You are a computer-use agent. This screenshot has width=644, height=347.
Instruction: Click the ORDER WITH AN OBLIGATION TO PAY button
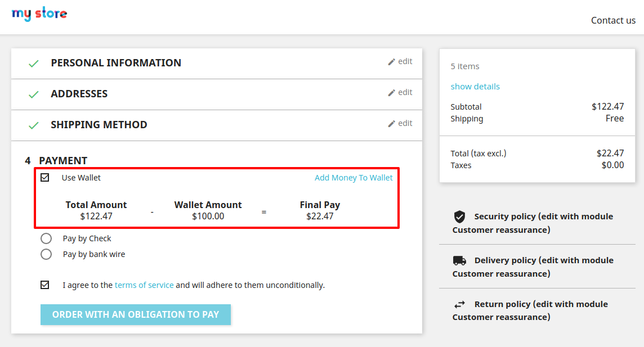[135, 314]
